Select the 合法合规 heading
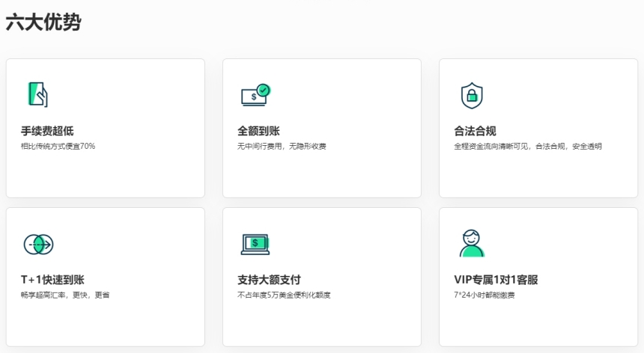 click(475, 131)
